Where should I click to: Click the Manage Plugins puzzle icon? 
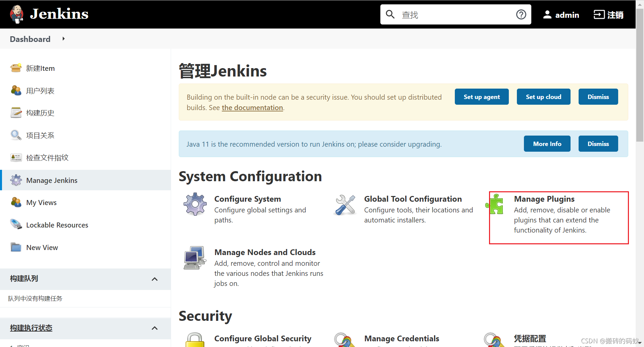[x=495, y=204]
